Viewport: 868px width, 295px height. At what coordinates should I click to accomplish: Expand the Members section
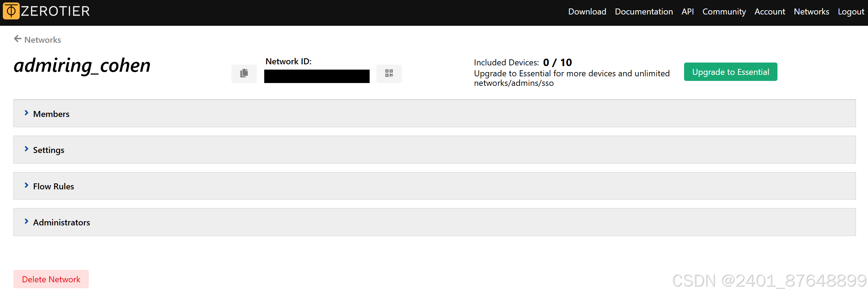pyautogui.click(x=434, y=113)
